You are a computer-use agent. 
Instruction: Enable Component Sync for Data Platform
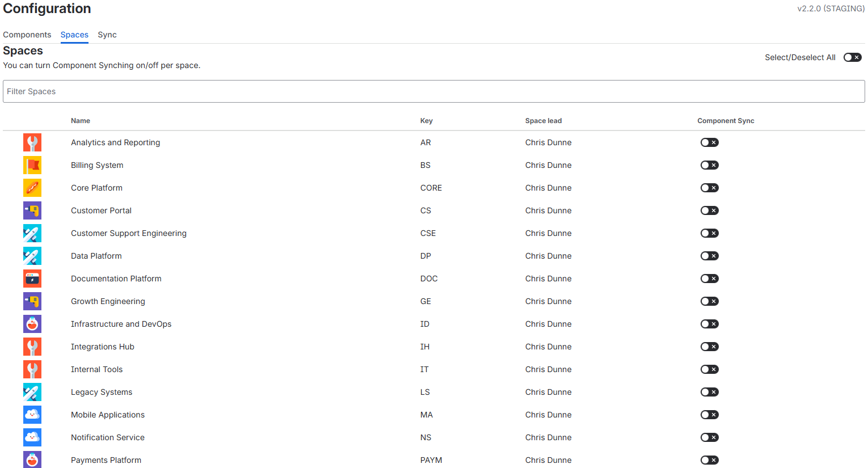709,256
